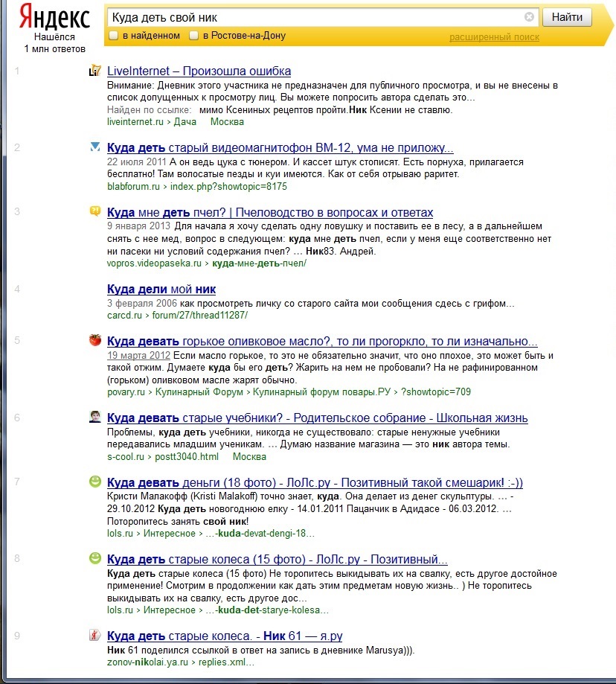Click the green smiley favicon beside 'Куда деть старые колеса (15 фото)'
Image resolution: width=616 pixels, height=684 pixels.
pyautogui.click(x=95, y=558)
